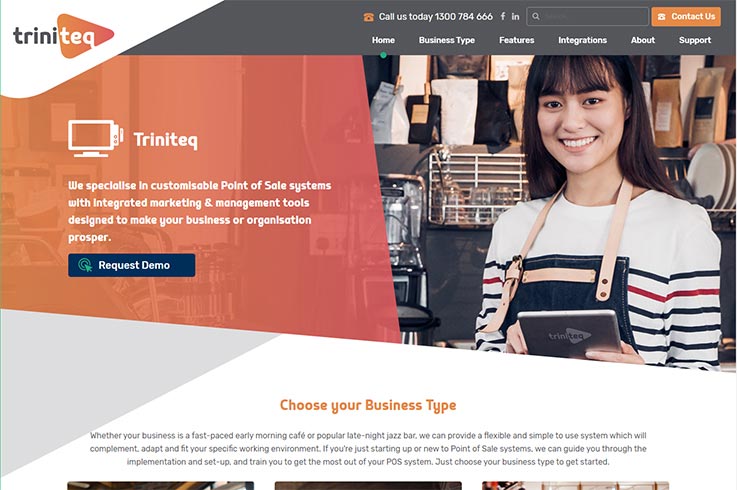737x490 pixels.
Task: Open the Facebook social icon
Action: tap(502, 16)
